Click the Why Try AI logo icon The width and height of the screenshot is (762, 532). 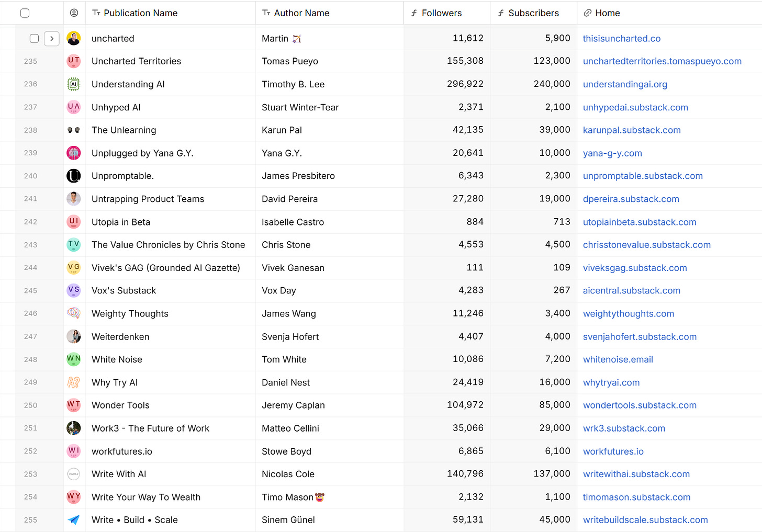[74, 382]
